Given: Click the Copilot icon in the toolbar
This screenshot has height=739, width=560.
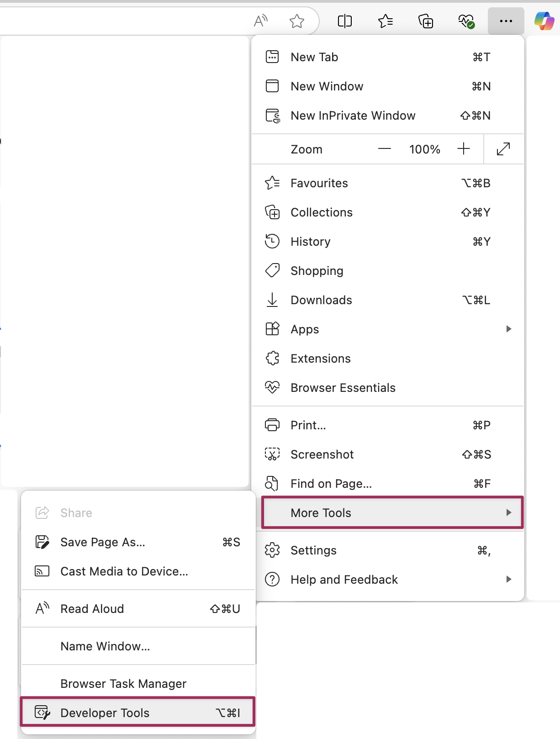Looking at the screenshot, I should [544, 21].
